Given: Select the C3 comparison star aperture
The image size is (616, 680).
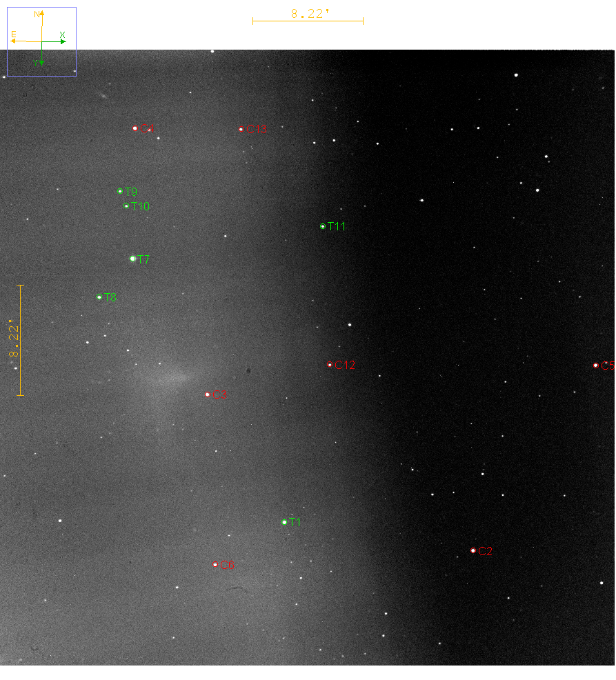Looking at the screenshot, I should click(x=208, y=394).
